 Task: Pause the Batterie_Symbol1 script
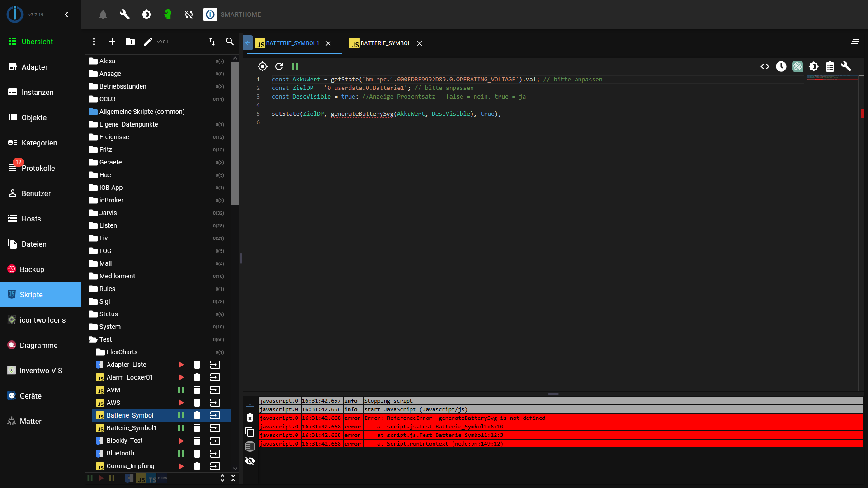181,428
